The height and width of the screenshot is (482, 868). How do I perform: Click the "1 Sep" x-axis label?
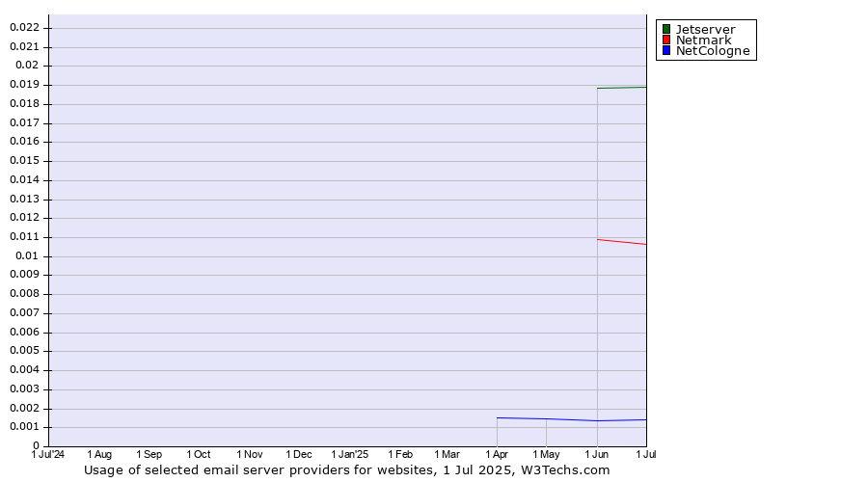click(149, 454)
